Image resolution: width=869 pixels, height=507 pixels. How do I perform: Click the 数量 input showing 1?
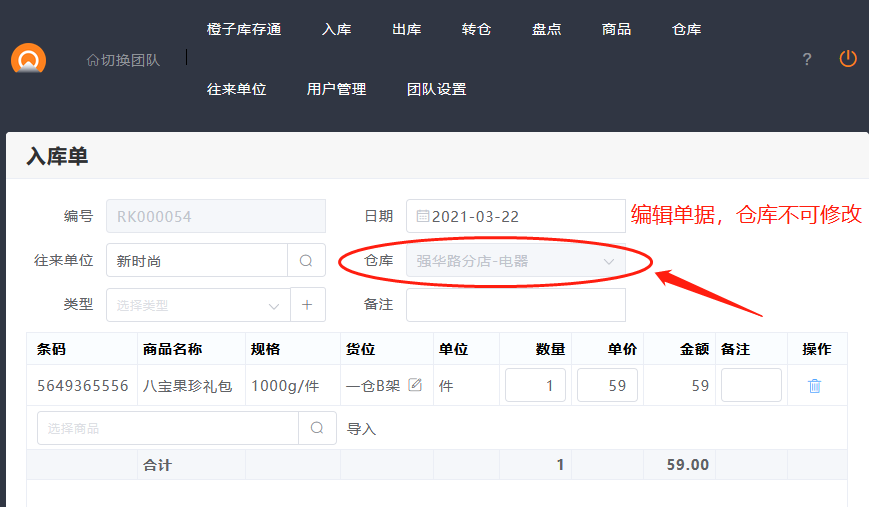(x=535, y=385)
